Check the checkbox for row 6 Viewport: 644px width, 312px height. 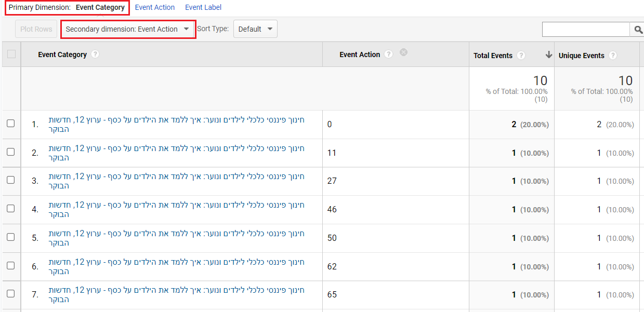click(11, 266)
